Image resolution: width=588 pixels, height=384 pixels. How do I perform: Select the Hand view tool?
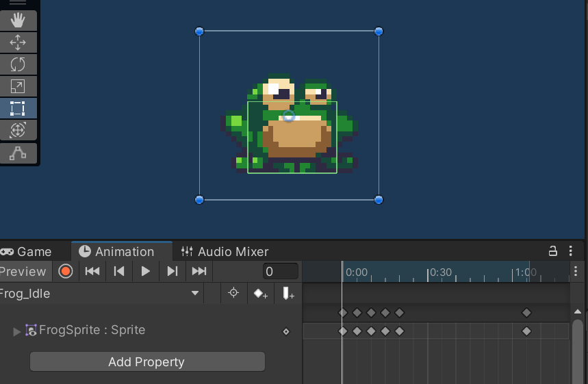click(x=18, y=21)
